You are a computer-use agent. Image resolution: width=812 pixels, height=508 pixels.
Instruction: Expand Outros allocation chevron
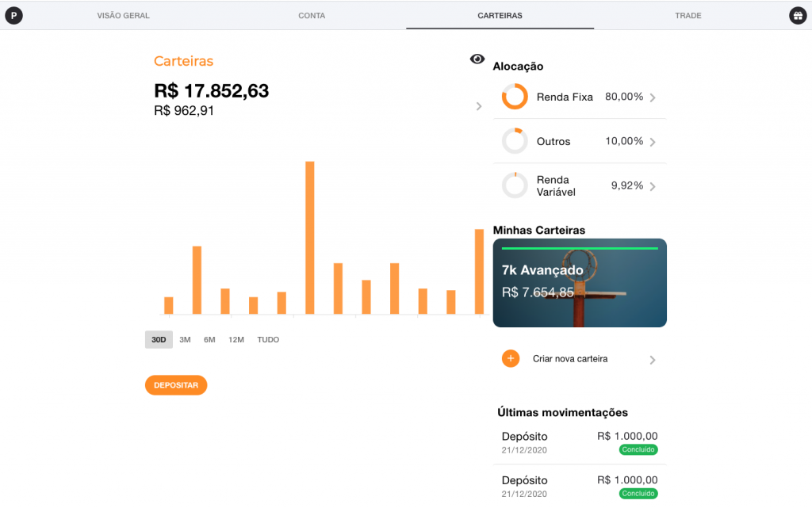point(653,142)
